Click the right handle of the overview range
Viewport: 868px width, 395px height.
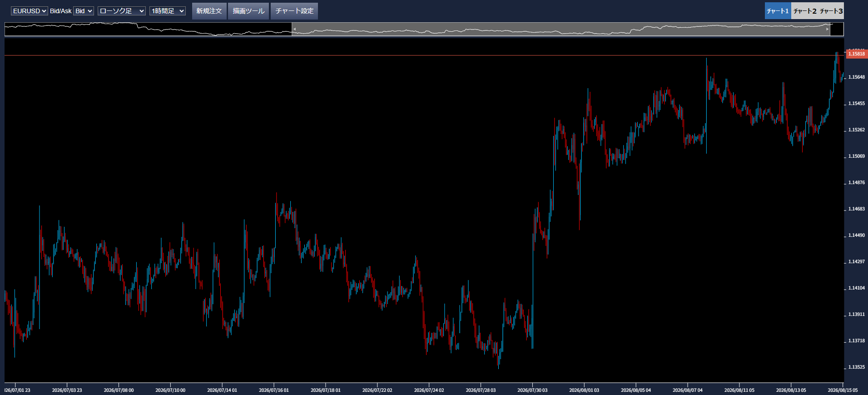(x=828, y=29)
